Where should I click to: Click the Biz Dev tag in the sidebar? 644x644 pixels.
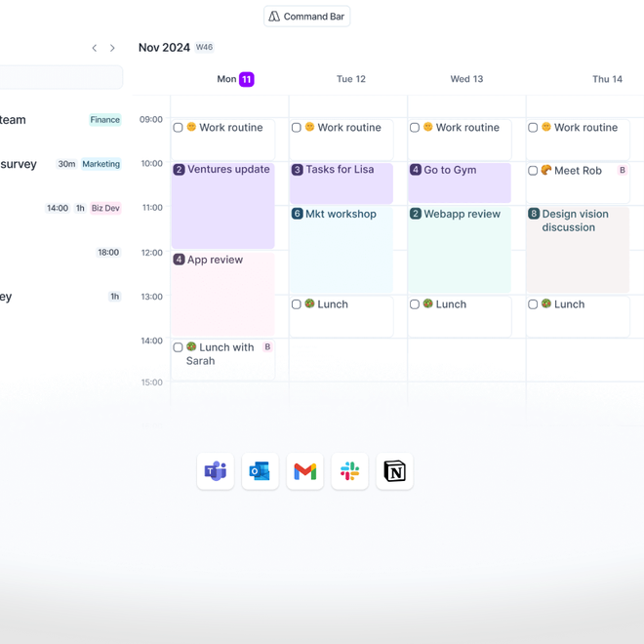pyautogui.click(x=105, y=208)
